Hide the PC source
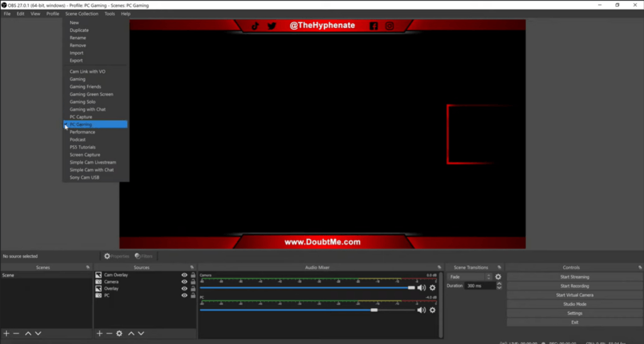The height and width of the screenshot is (344, 644). tap(184, 295)
